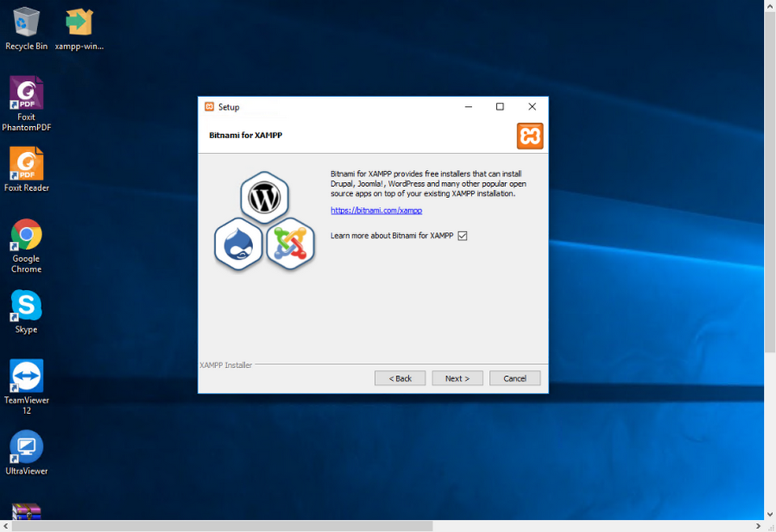The width and height of the screenshot is (776, 532).
Task: Go to the previous step with Back
Action: [x=400, y=378]
